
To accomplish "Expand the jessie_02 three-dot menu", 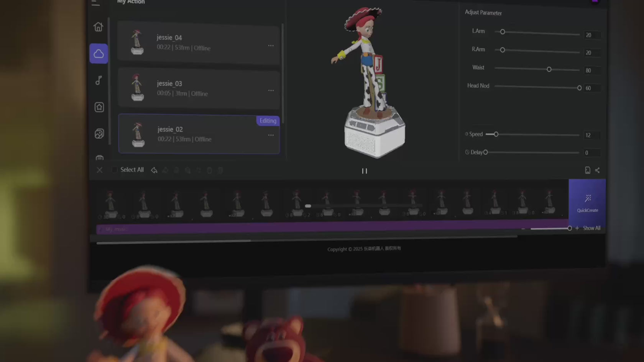I will tap(271, 135).
